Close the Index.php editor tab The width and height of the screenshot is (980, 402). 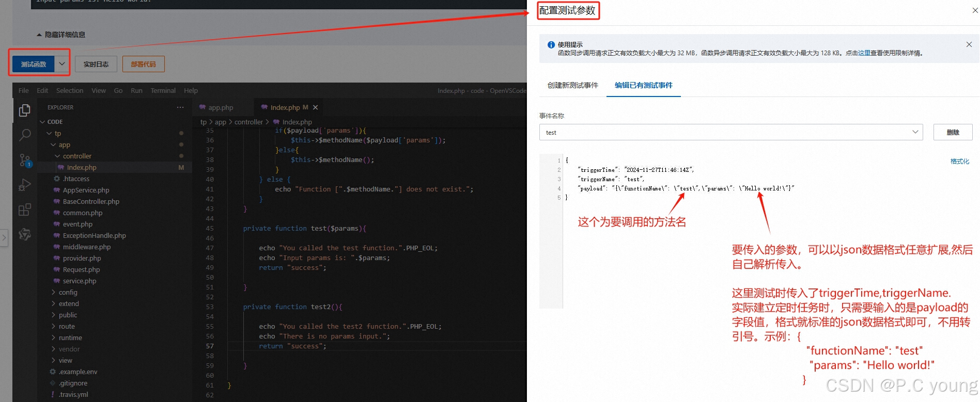tap(315, 107)
